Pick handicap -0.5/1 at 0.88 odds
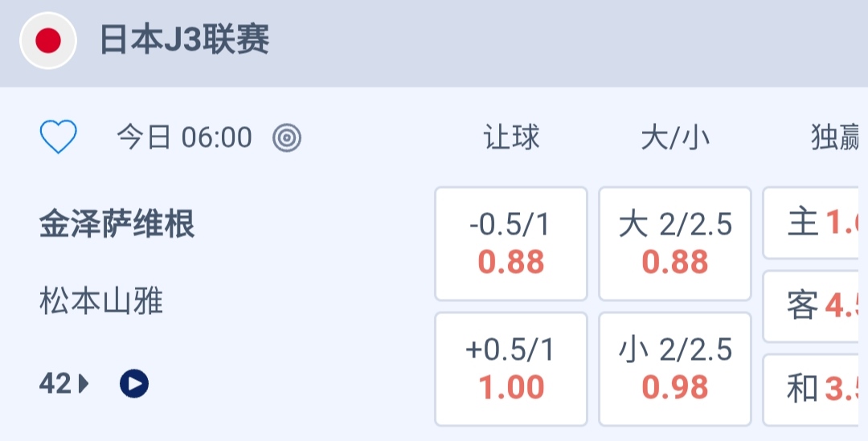Image resolution: width=868 pixels, height=441 pixels. point(511,243)
